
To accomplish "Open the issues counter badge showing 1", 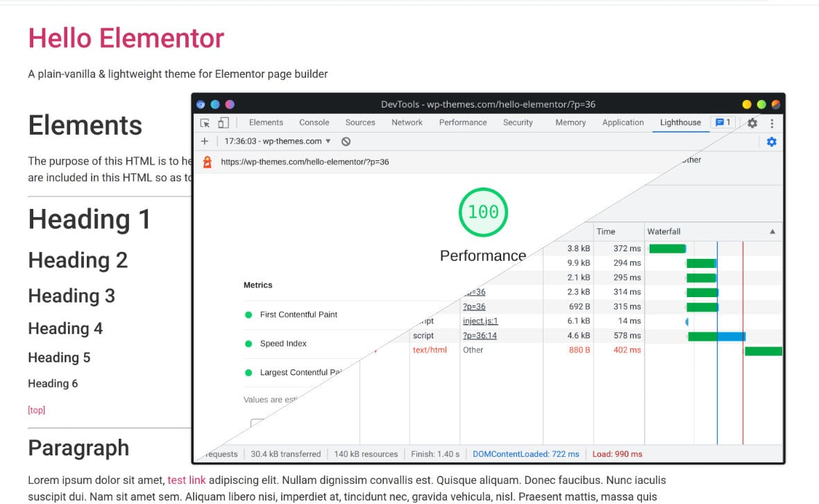I will [x=723, y=122].
